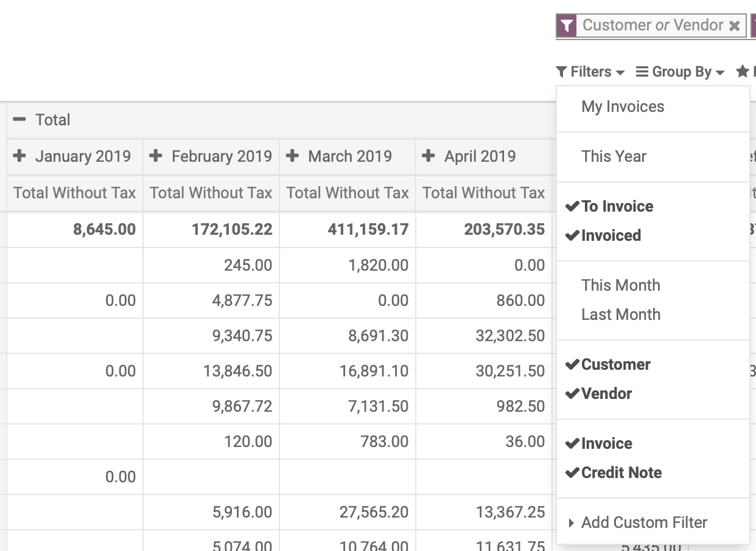Apply the This Month filter

(653, 285)
